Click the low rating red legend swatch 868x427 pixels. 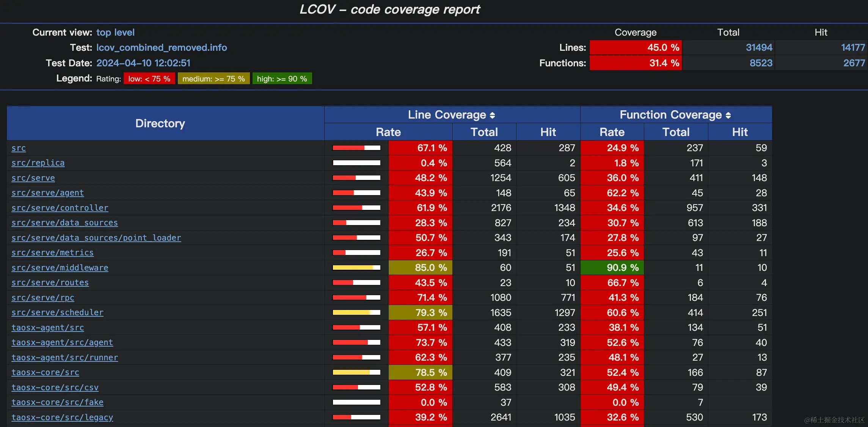point(149,79)
